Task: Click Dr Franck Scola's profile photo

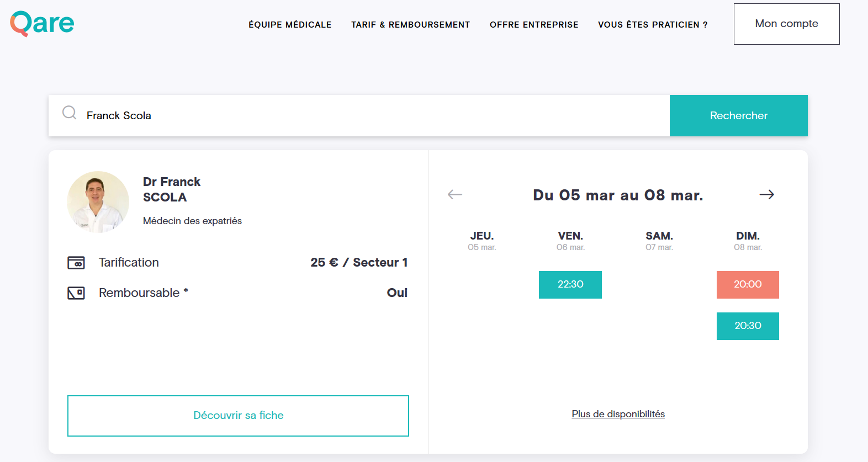Action: (x=98, y=202)
